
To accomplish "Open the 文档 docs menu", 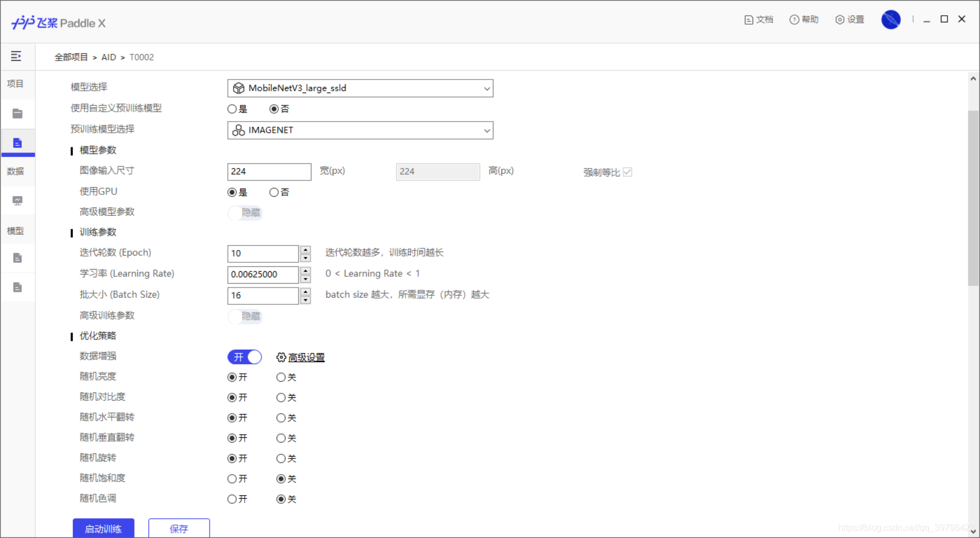I will click(x=759, y=20).
